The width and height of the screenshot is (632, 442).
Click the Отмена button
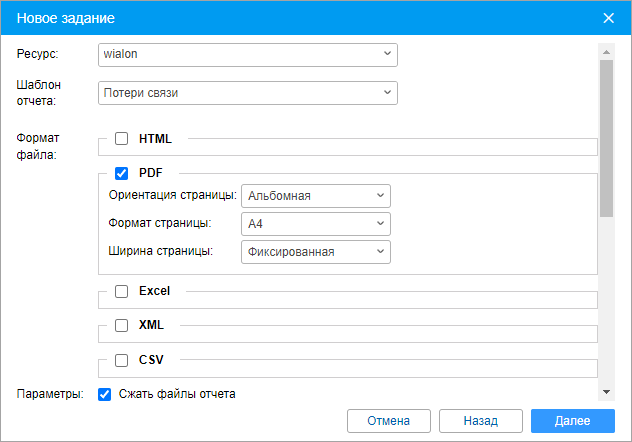point(389,421)
